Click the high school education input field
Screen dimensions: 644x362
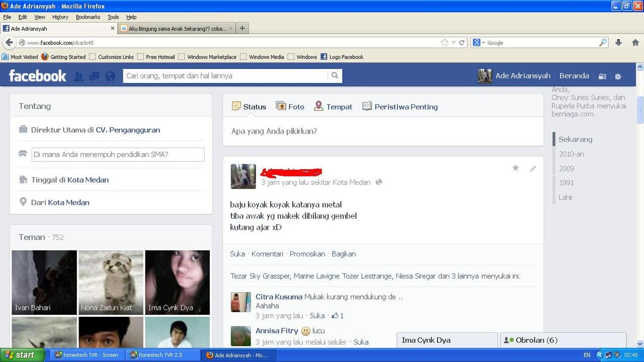(118, 154)
